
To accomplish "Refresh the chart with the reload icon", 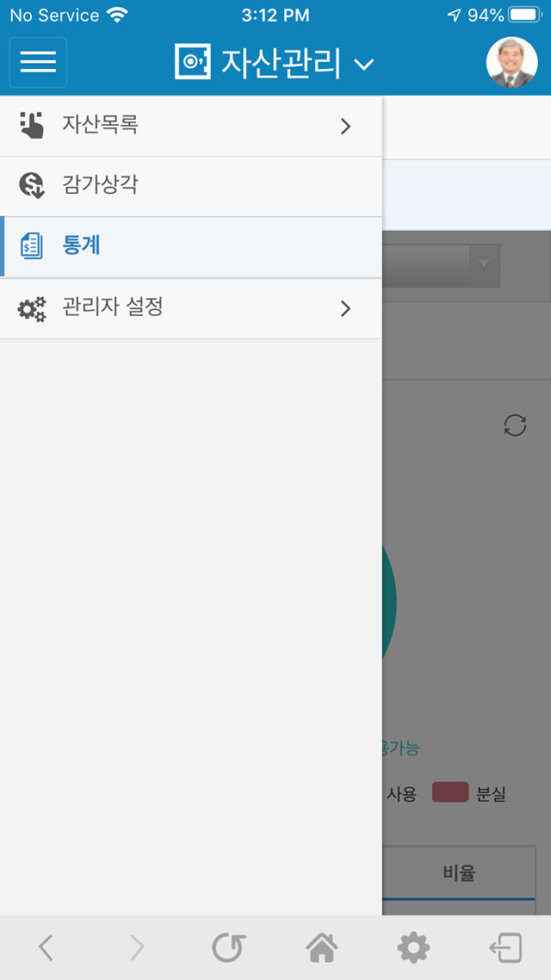I will tap(515, 425).
